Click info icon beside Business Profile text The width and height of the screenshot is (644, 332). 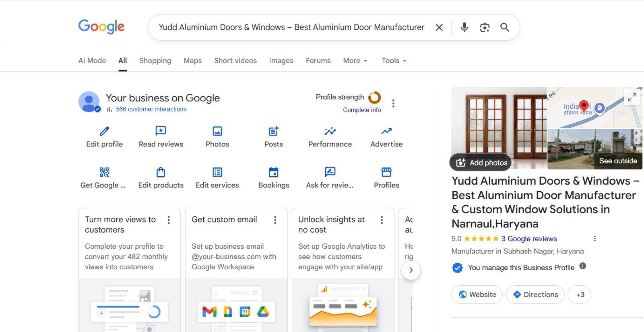(x=583, y=266)
